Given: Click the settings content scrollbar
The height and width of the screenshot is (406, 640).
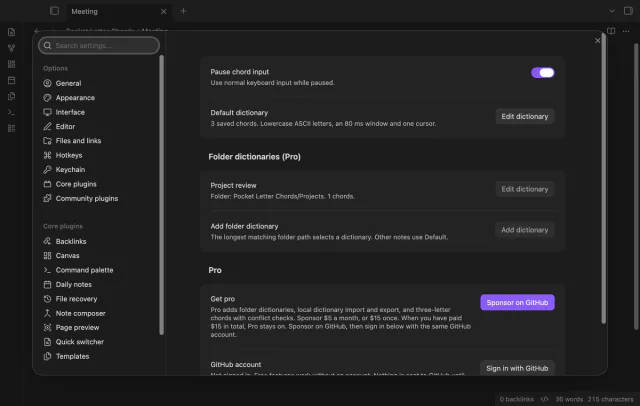Looking at the screenshot, I should click(603, 180).
